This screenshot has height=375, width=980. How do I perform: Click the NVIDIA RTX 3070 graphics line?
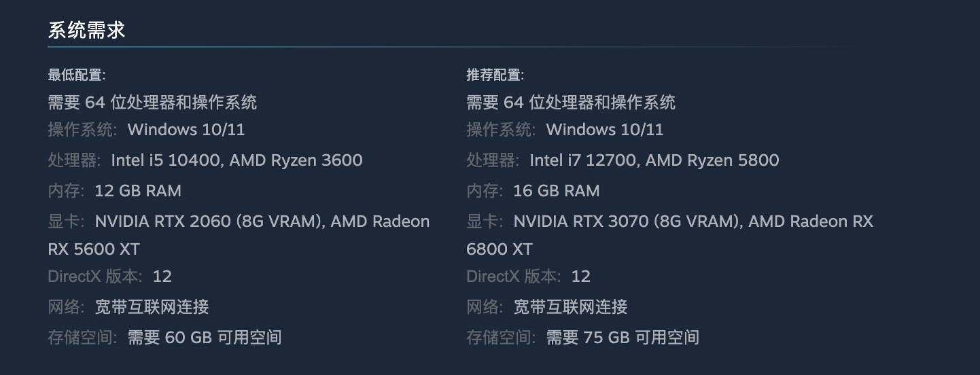click(693, 221)
